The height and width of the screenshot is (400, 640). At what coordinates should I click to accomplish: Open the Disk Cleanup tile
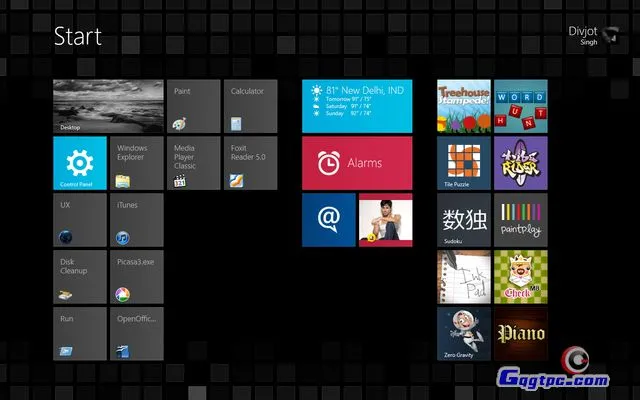tap(79, 277)
